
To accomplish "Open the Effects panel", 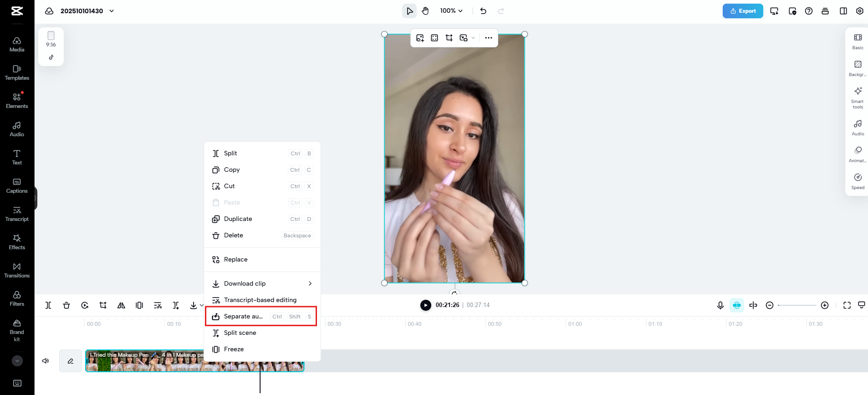I will 17,242.
